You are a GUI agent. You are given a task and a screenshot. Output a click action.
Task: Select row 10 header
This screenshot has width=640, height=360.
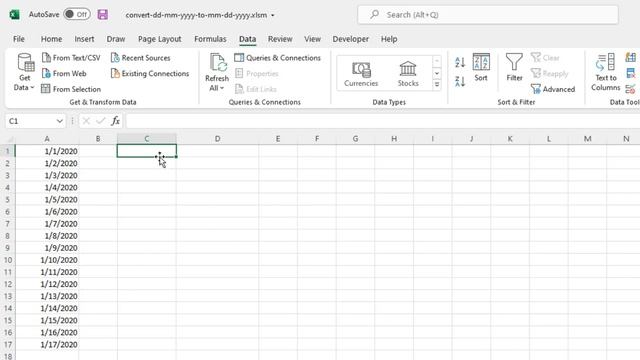[8, 260]
